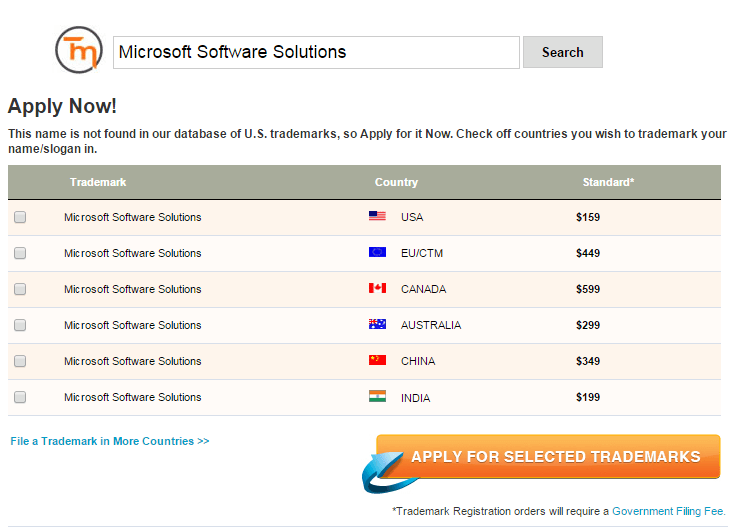738x528 pixels.
Task: Click the INDIA country name
Action: [415, 398]
